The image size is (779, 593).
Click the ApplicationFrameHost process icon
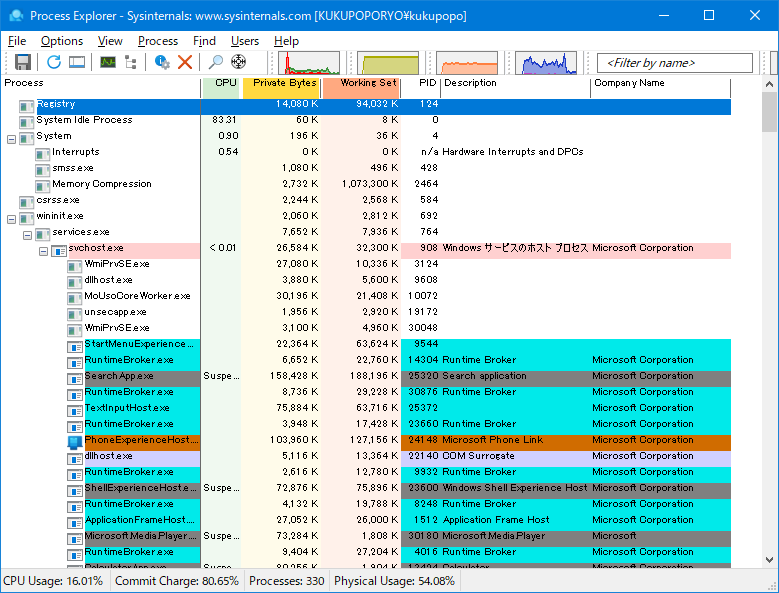[x=75, y=522]
